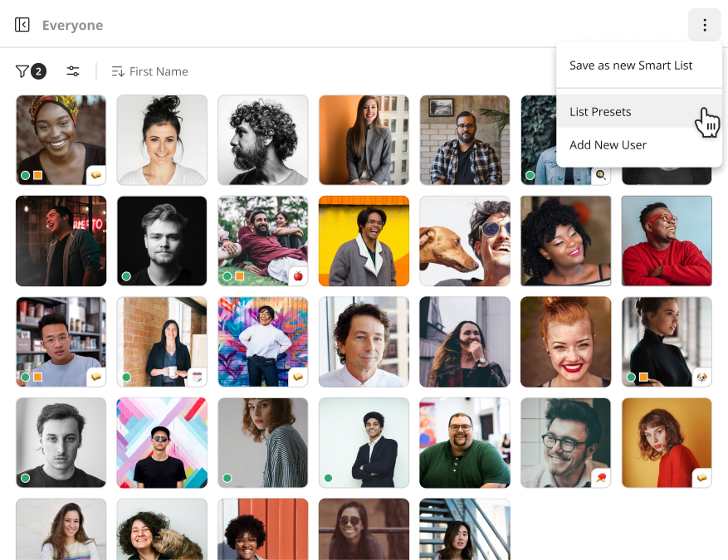Click green dot on brick wall woman card
Image resolution: width=728 pixels, height=560 pixels.
tap(126, 377)
